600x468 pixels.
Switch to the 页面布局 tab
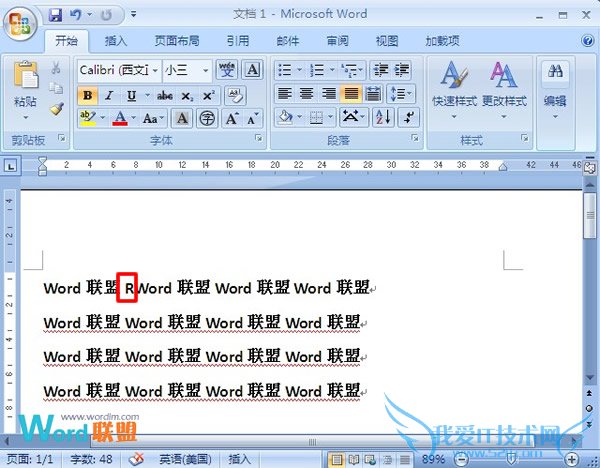(177, 41)
